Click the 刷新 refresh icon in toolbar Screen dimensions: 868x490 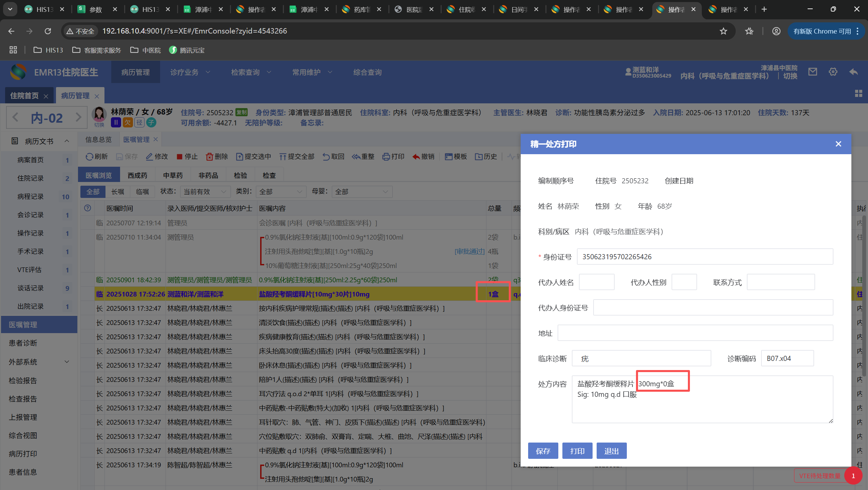click(90, 157)
